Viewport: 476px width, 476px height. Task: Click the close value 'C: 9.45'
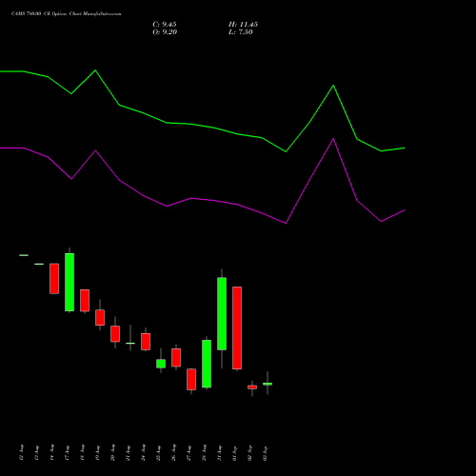(165, 25)
